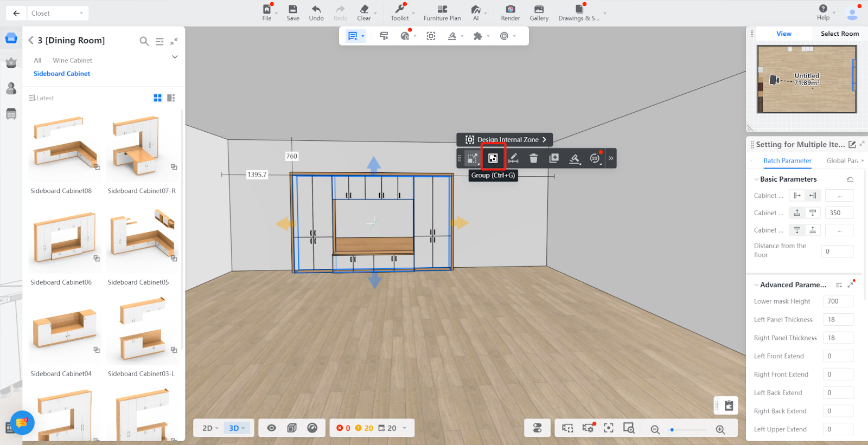Open Design Internal Zone
Image resolution: width=868 pixels, height=445 pixels.
(x=504, y=140)
